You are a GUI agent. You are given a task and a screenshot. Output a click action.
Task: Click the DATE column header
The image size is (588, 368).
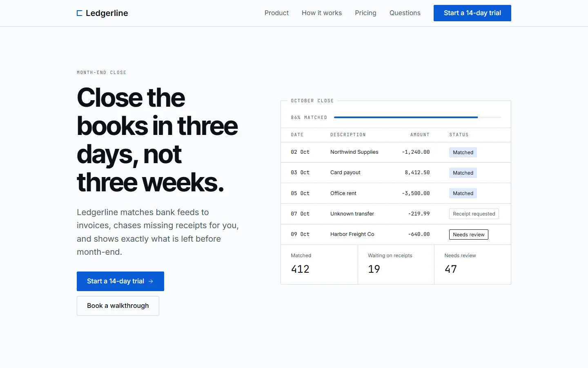297,135
